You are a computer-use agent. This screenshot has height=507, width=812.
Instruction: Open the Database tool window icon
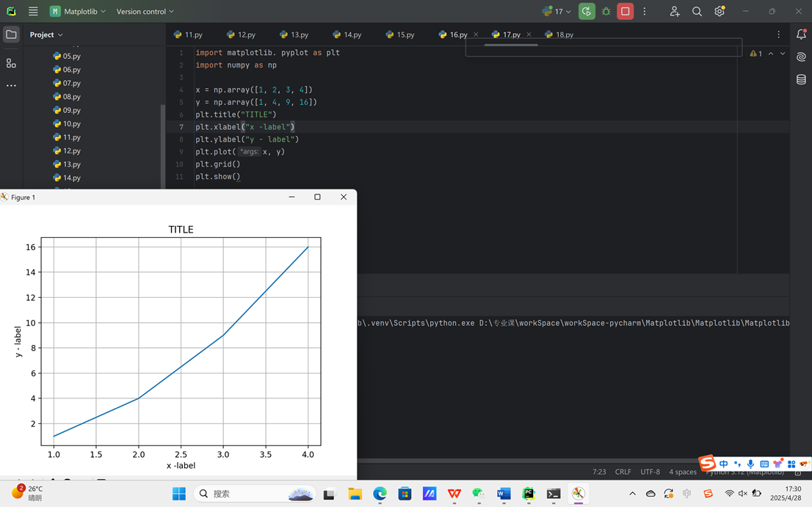click(801, 79)
